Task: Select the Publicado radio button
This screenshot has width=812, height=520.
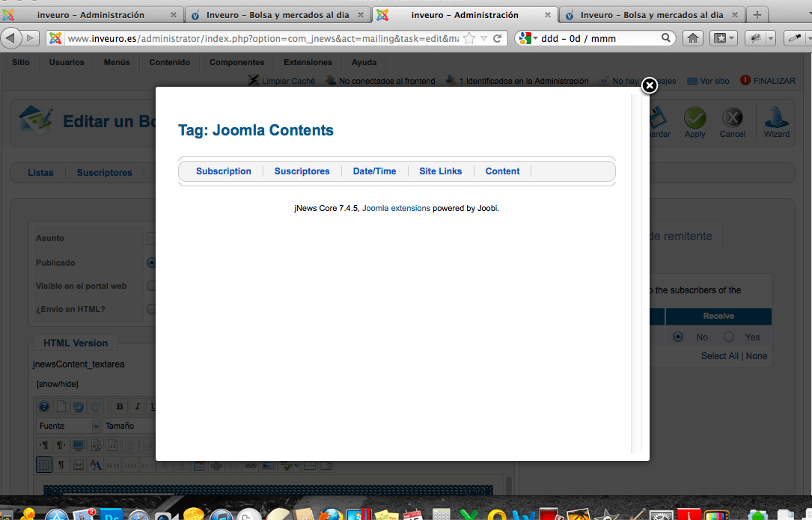Action: coord(151,263)
